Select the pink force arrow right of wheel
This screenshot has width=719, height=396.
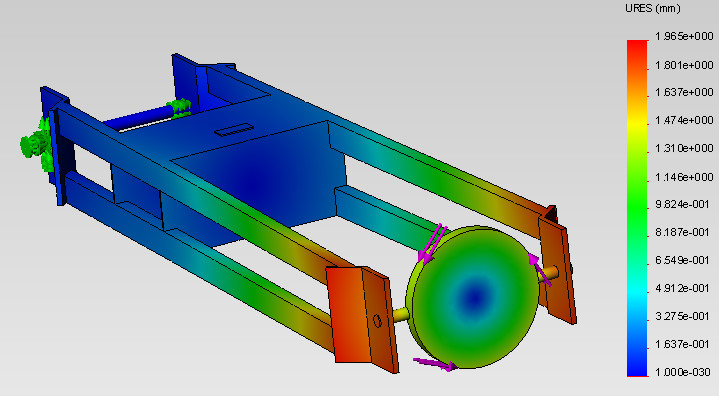pos(540,269)
